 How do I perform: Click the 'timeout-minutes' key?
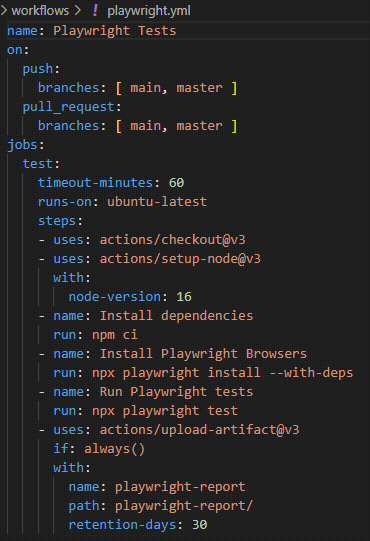[95, 183]
